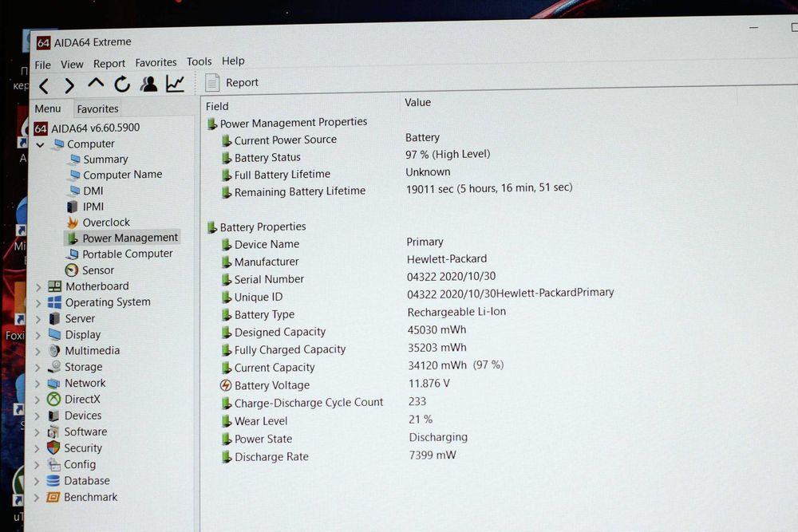Click the Network icon in tree
The image size is (798, 532).
[54, 383]
